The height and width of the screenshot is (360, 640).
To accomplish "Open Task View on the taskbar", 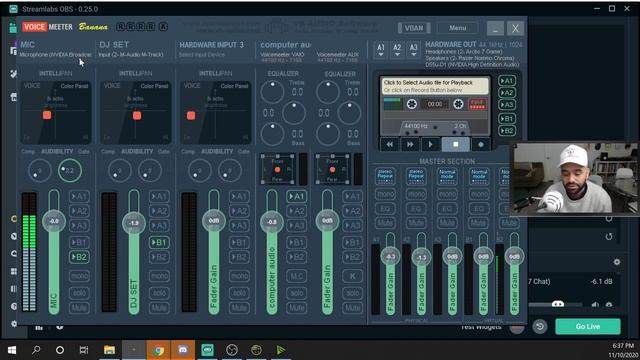I will coord(84,350).
